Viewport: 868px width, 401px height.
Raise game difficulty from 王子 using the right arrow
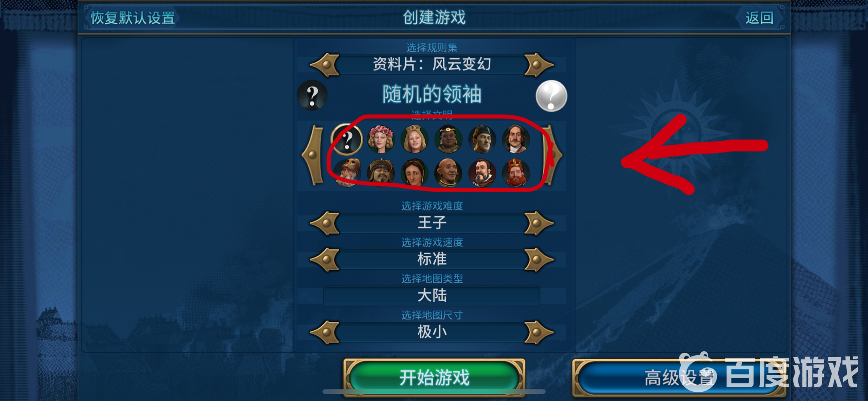(538, 223)
